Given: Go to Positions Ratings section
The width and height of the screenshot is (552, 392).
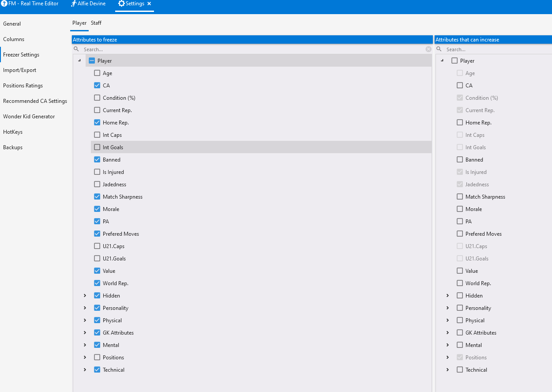Looking at the screenshot, I should [23, 86].
